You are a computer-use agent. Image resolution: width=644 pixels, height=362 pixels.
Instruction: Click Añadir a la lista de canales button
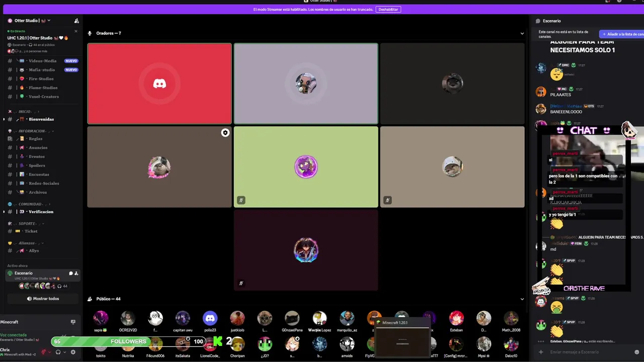[622, 34]
